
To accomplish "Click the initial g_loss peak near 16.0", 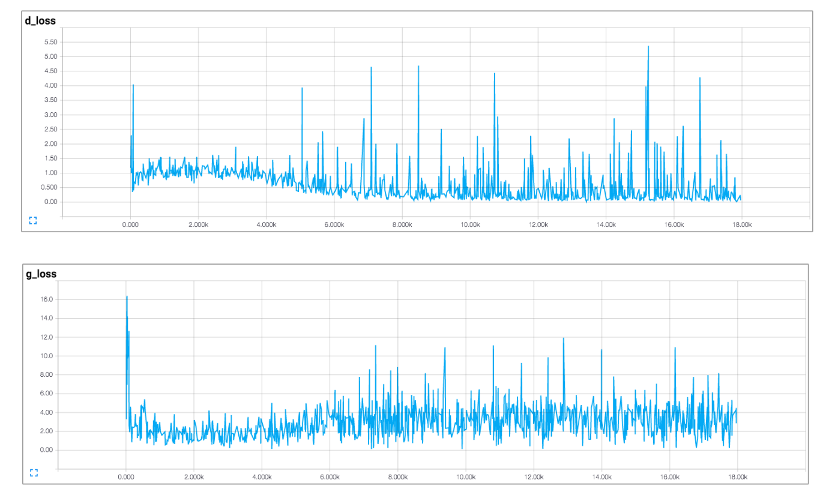I will click(x=127, y=297).
